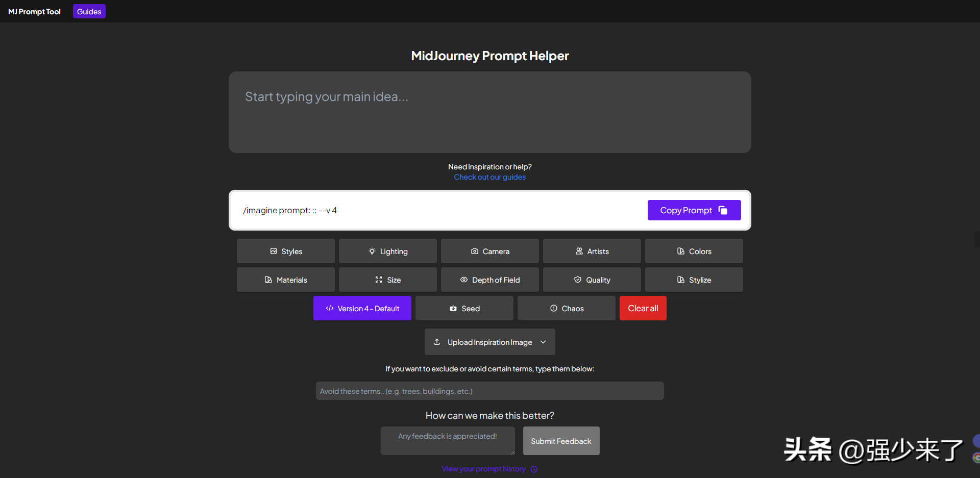Viewport: 980px width, 478px height.
Task: Click the Chaos label text
Action: pyautogui.click(x=573, y=309)
